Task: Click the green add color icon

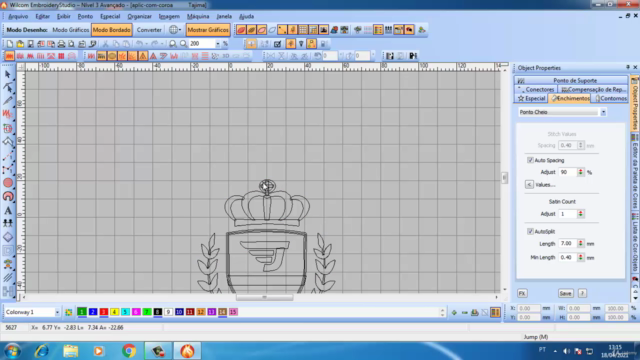Action: coord(454,312)
